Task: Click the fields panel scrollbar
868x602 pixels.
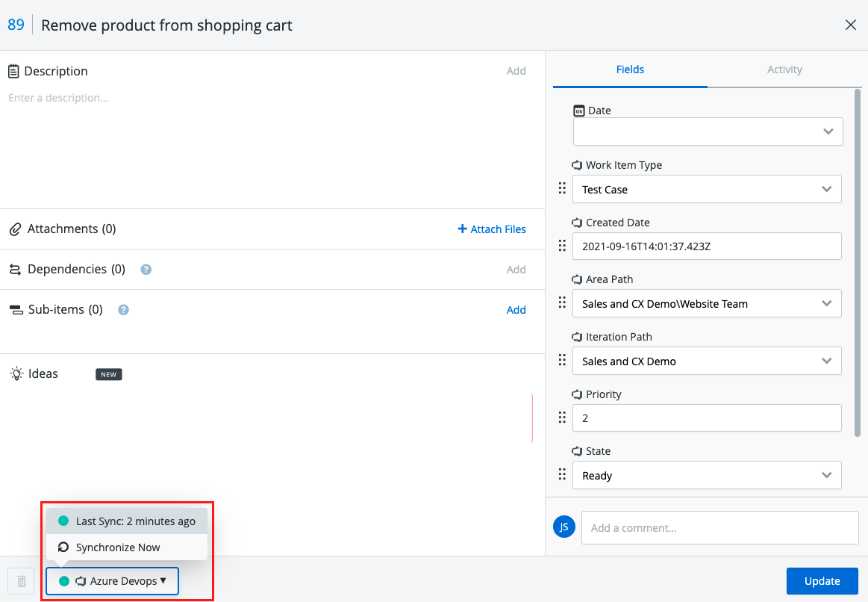Action: coord(858,261)
